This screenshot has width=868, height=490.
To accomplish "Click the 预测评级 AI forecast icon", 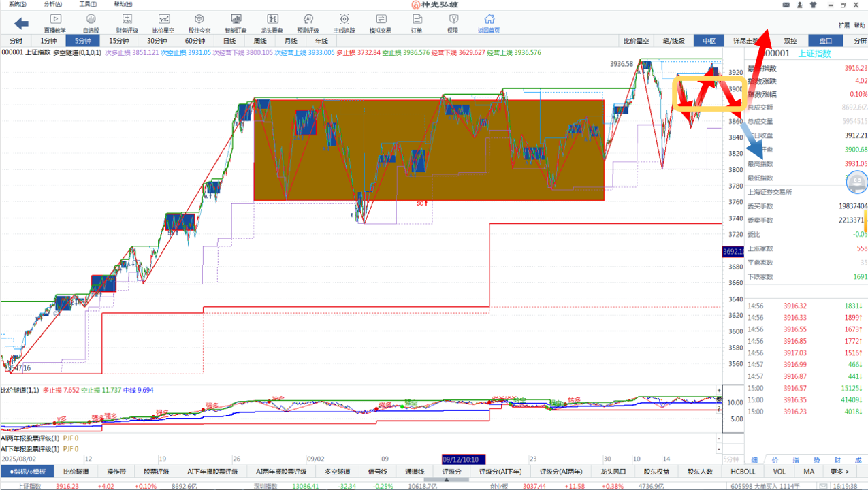I will coord(308,23).
